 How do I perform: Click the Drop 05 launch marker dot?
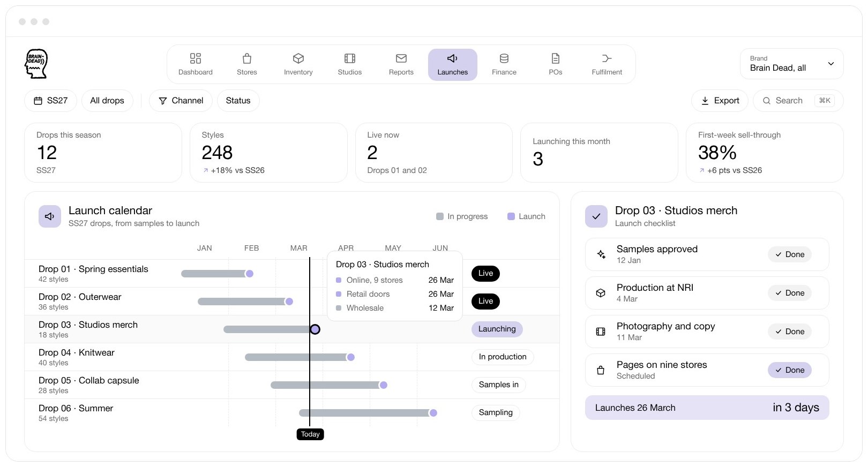(x=384, y=385)
